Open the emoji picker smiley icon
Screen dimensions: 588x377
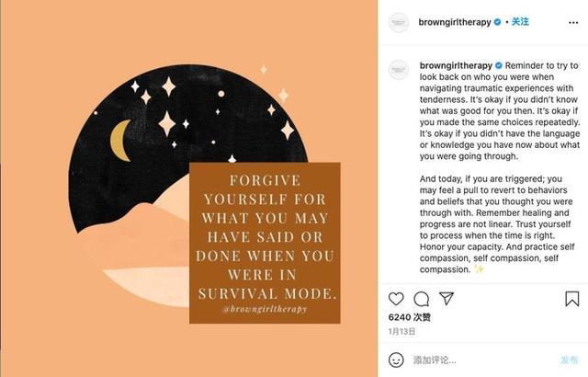396,360
